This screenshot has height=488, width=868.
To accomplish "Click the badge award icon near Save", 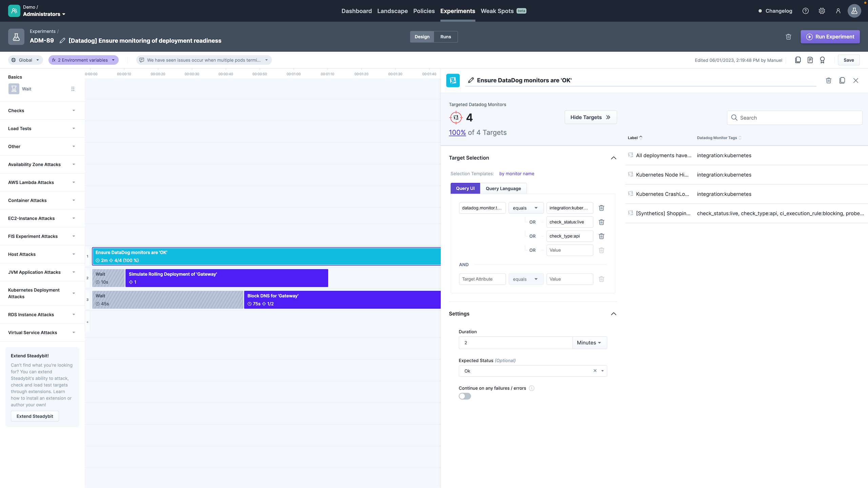I will coord(823,60).
